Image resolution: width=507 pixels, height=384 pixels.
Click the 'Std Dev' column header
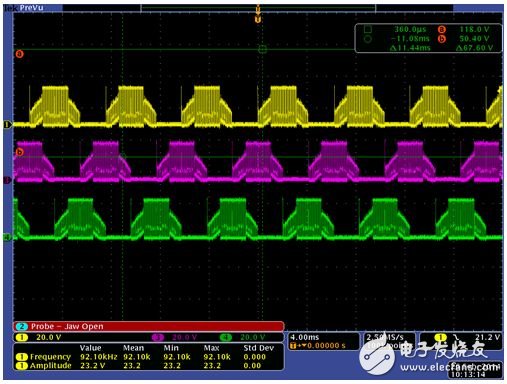click(x=259, y=348)
